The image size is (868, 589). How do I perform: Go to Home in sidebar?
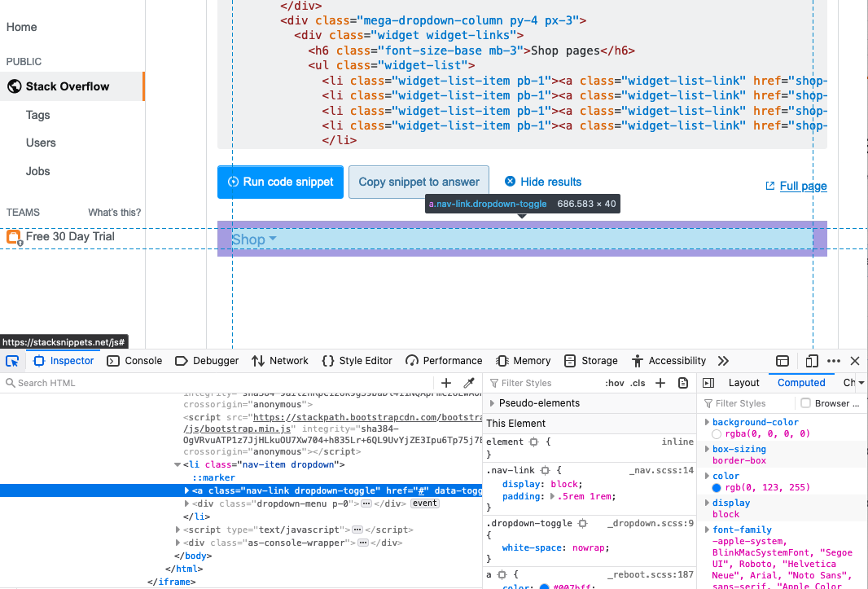(x=22, y=27)
